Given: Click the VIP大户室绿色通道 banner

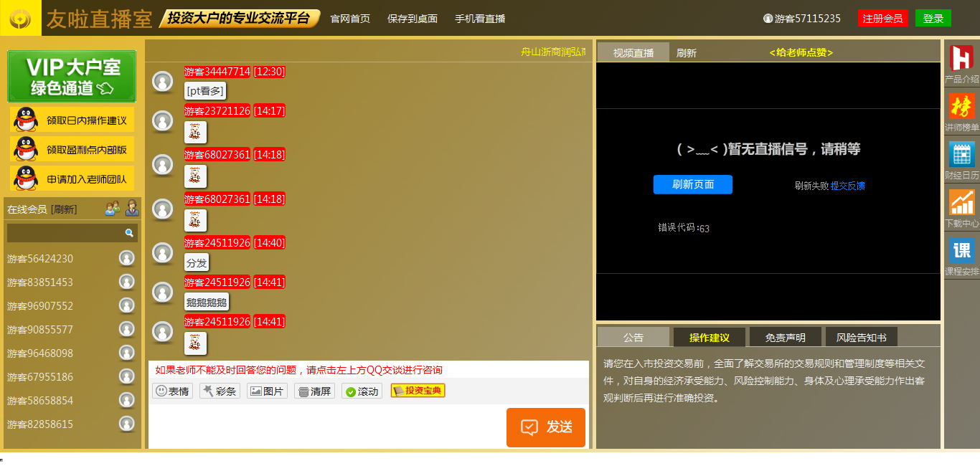Looking at the screenshot, I should pos(71,76).
